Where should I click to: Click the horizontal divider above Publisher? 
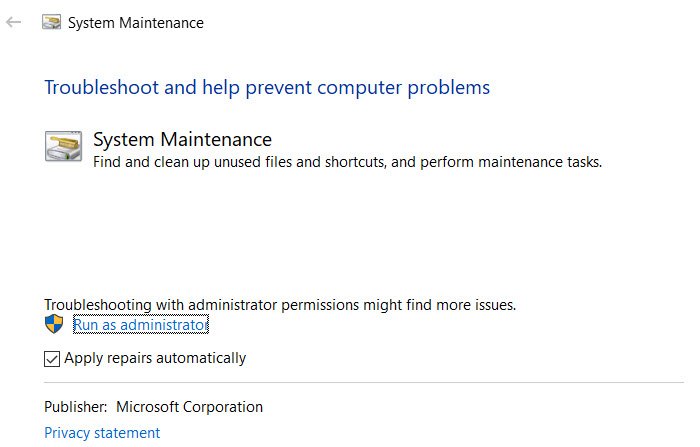point(363,382)
